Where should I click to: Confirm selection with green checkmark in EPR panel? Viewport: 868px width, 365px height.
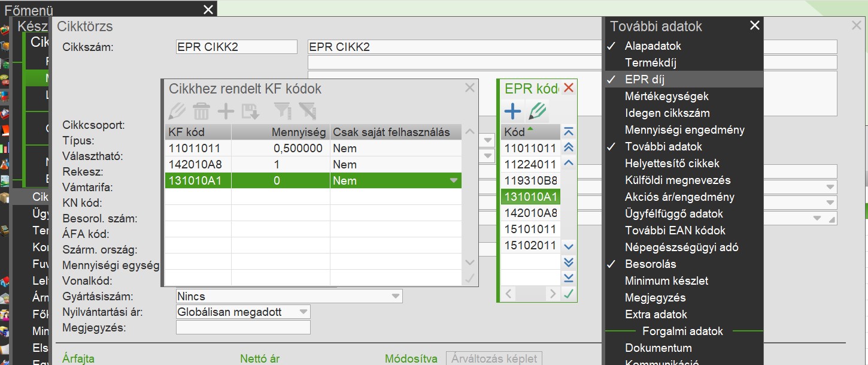tap(569, 293)
